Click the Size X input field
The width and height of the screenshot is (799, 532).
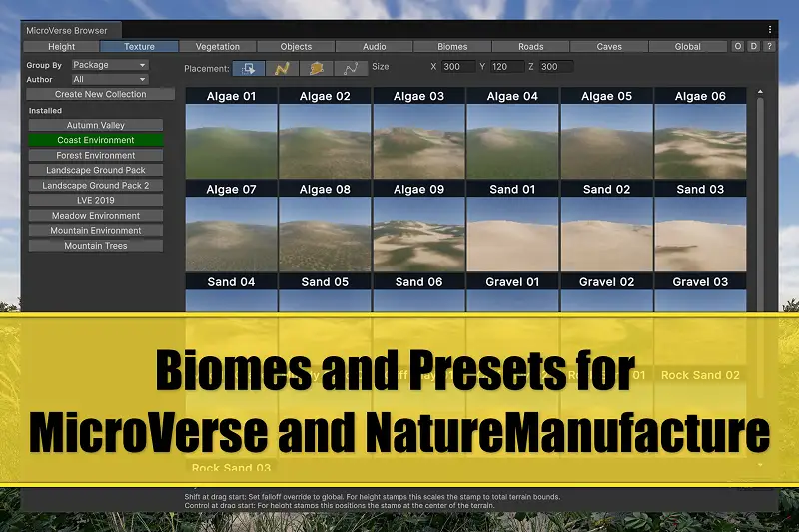(458, 66)
